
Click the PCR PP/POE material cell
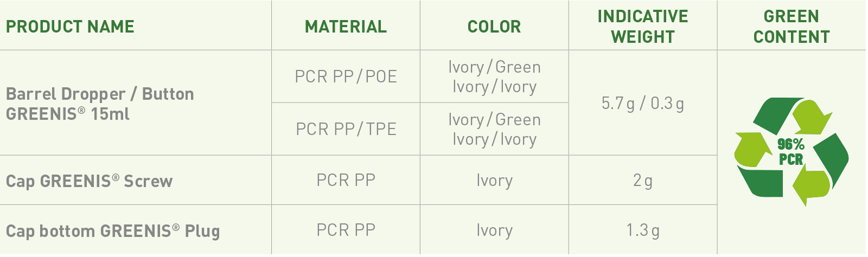pyautogui.click(x=346, y=76)
